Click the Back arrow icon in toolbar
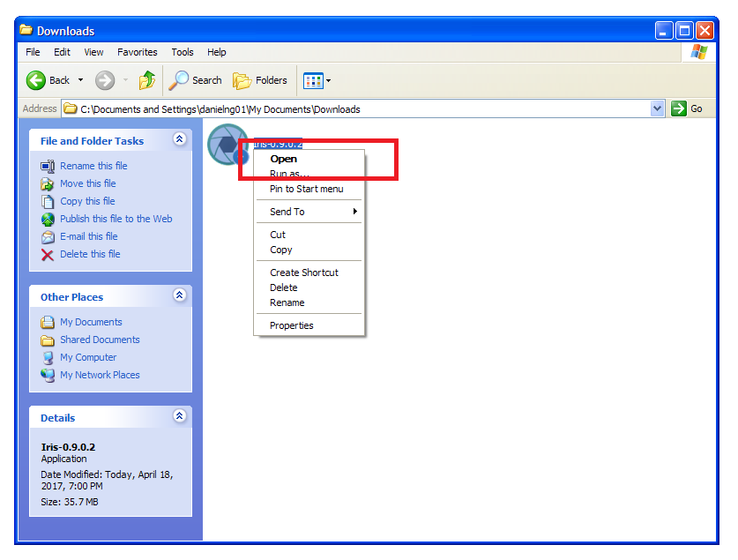Screen dimensions: 738x560 coord(36,80)
